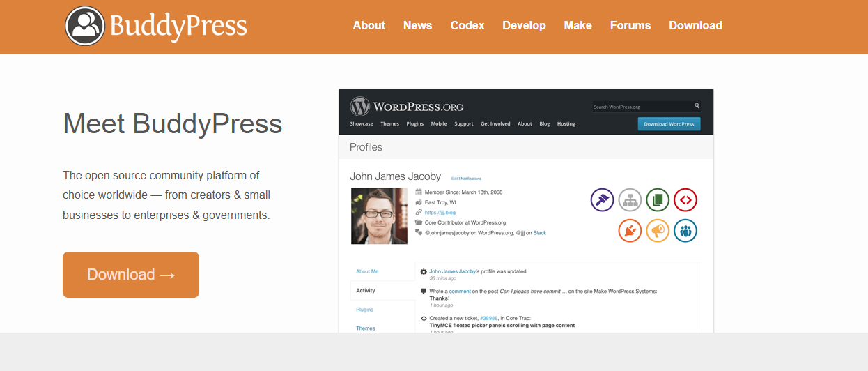
Task: Open the https://jjj.blog link
Action: (x=440, y=212)
